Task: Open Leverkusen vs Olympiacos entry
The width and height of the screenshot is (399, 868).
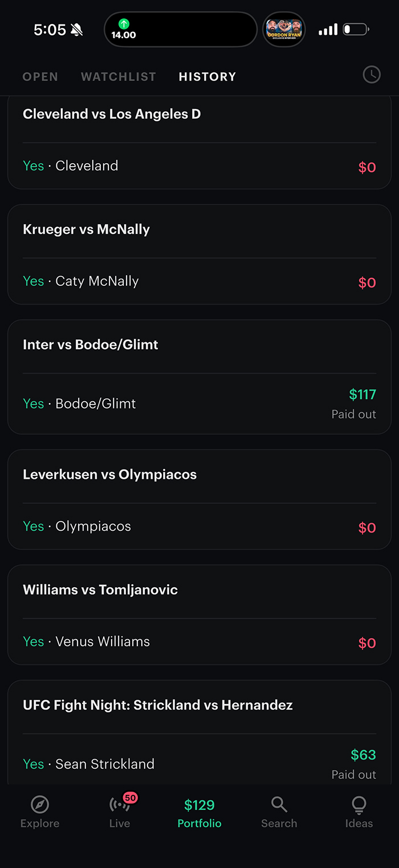Action: 199,499
